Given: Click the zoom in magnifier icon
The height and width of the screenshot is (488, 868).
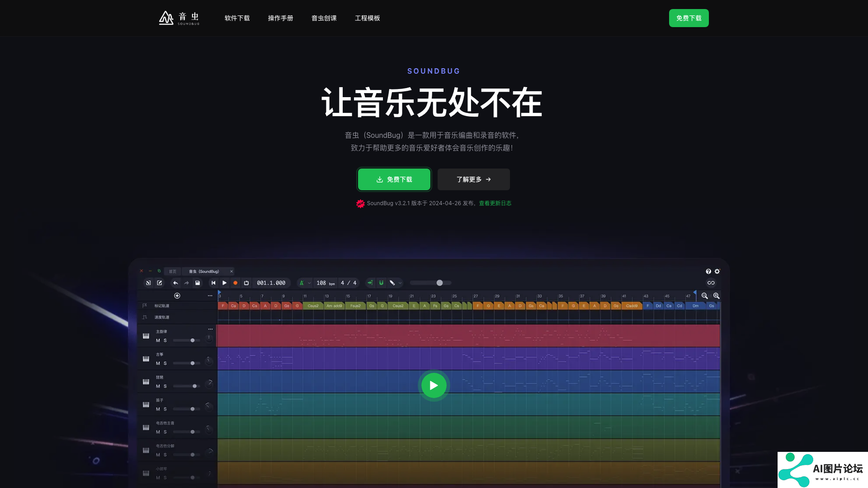Looking at the screenshot, I should click(x=717, y=296).
